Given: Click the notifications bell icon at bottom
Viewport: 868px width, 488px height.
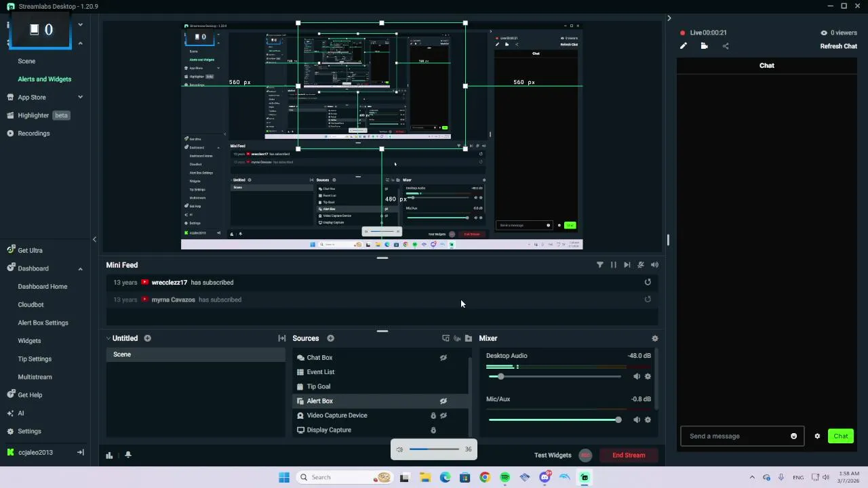Looking at the screenshot, I should (x=128, y=455).
